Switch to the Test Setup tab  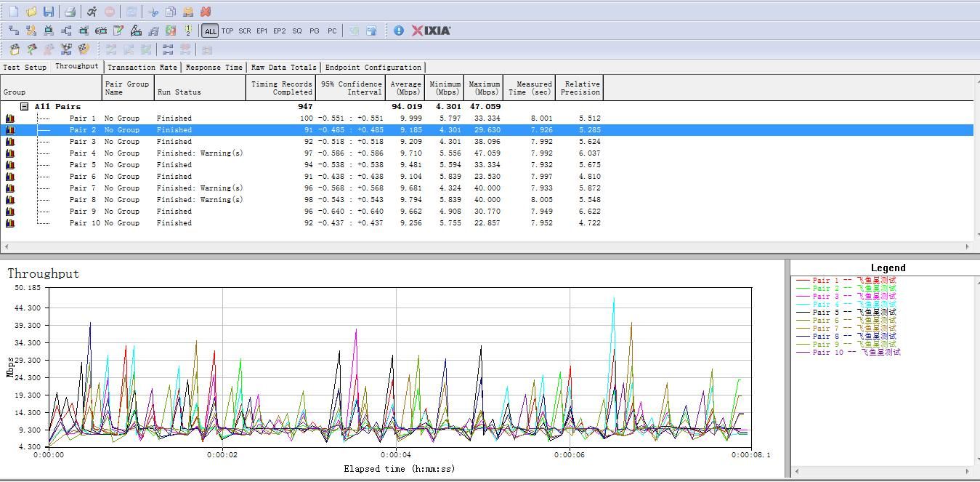(x=25, y=68)
